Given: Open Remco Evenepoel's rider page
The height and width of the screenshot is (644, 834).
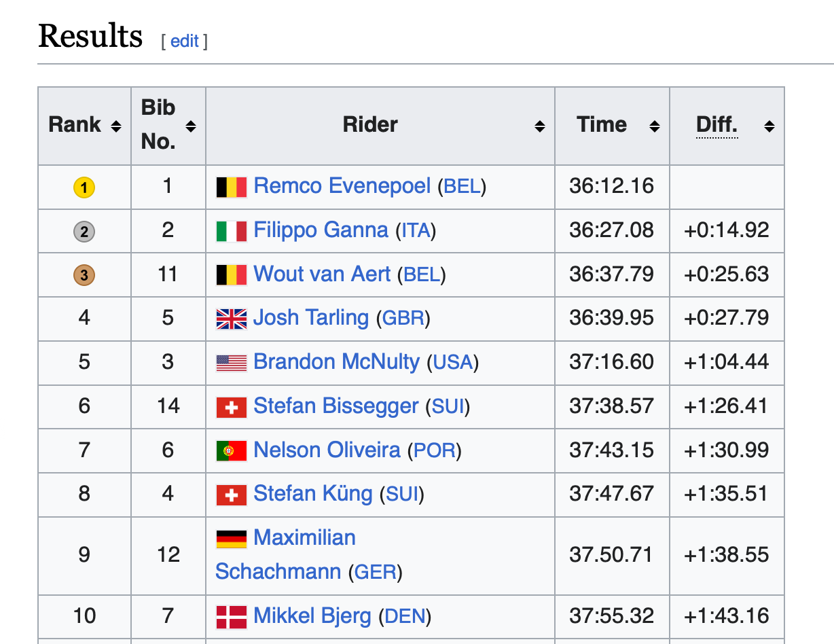Looking at the screenshot, I should pos(342,186).
